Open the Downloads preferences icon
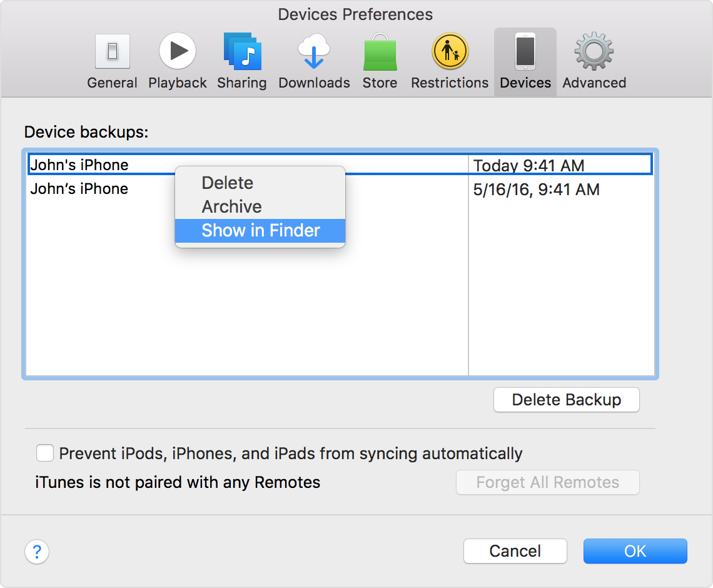Viewport: 713px width, 588px height. click(314, 52)
